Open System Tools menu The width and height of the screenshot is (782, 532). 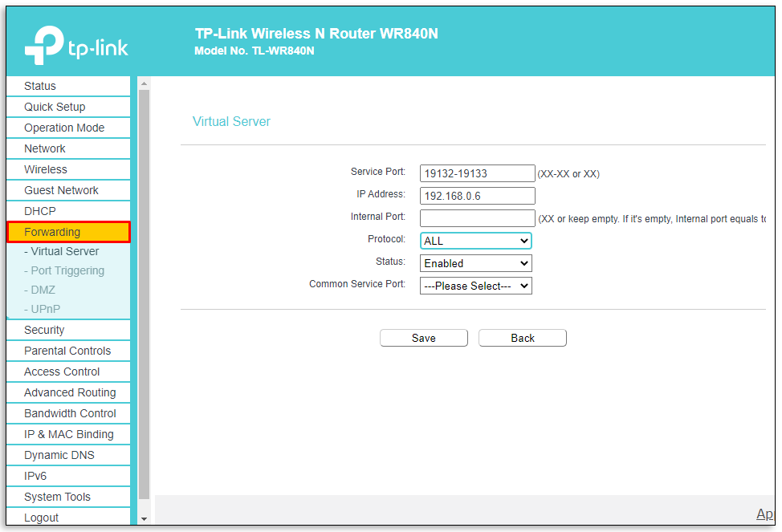point(68,497)
